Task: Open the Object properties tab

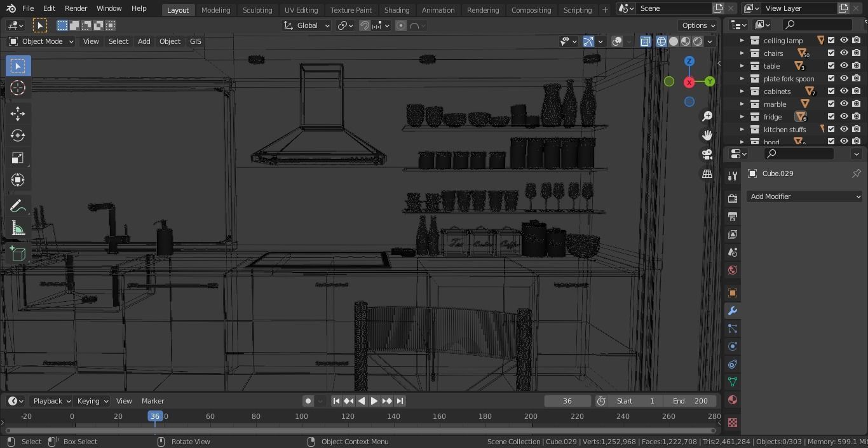Action: (732, 293)
